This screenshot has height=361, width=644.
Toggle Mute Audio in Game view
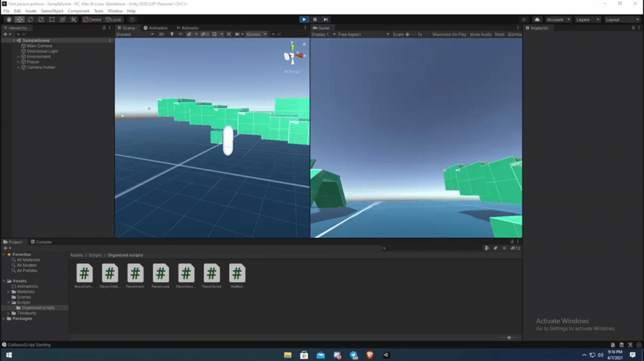coord(480,35)
